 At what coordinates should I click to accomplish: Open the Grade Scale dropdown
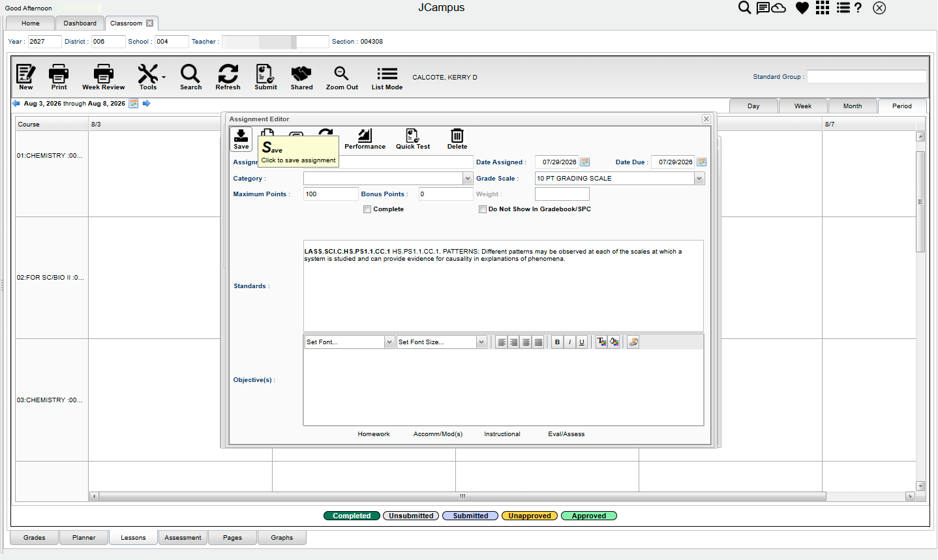[700, 179]
